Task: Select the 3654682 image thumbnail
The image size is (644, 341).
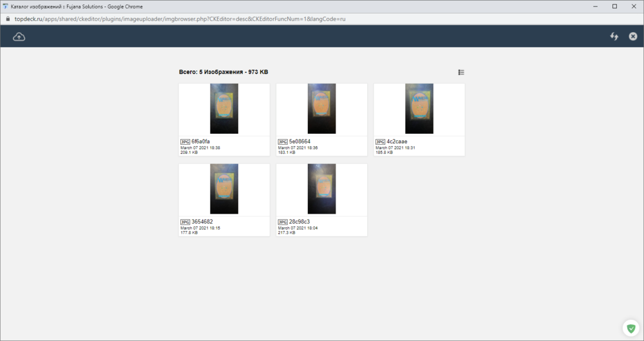Action: 224,189
